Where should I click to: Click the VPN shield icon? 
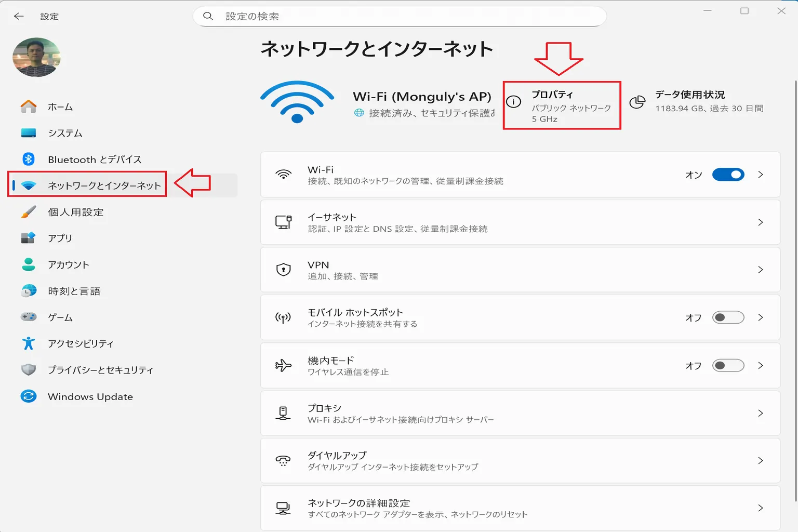(284, 270)
